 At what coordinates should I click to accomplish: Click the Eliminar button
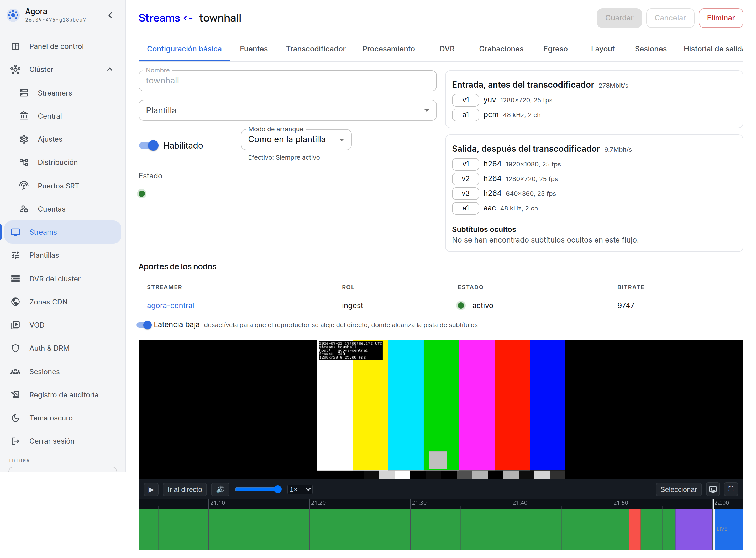coord(721,18)
